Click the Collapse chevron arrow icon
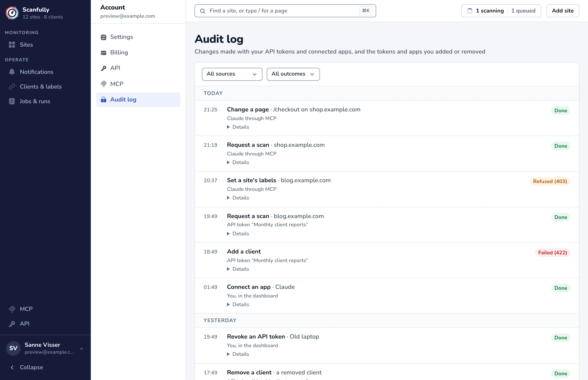 click(12, 367)
